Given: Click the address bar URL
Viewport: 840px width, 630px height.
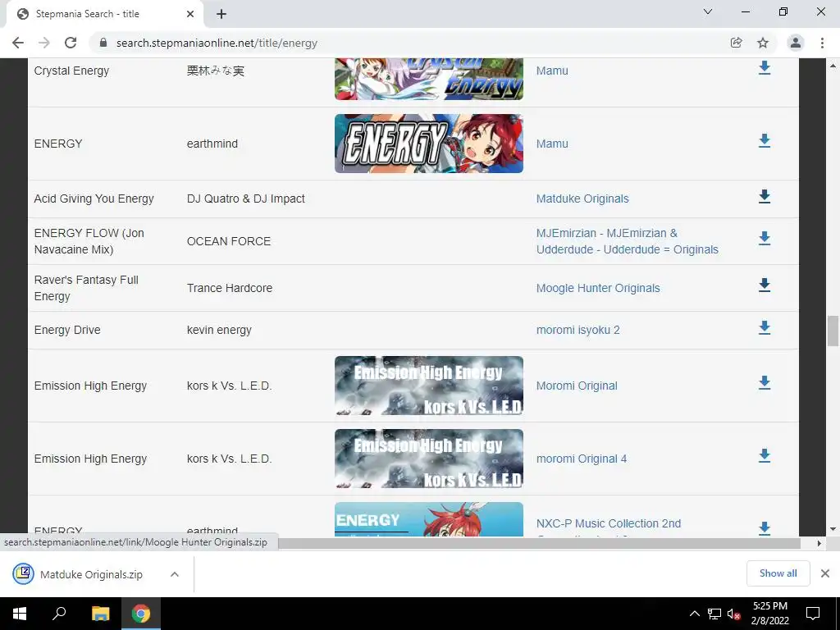Looking at the screenshot, I should point(217,43).
